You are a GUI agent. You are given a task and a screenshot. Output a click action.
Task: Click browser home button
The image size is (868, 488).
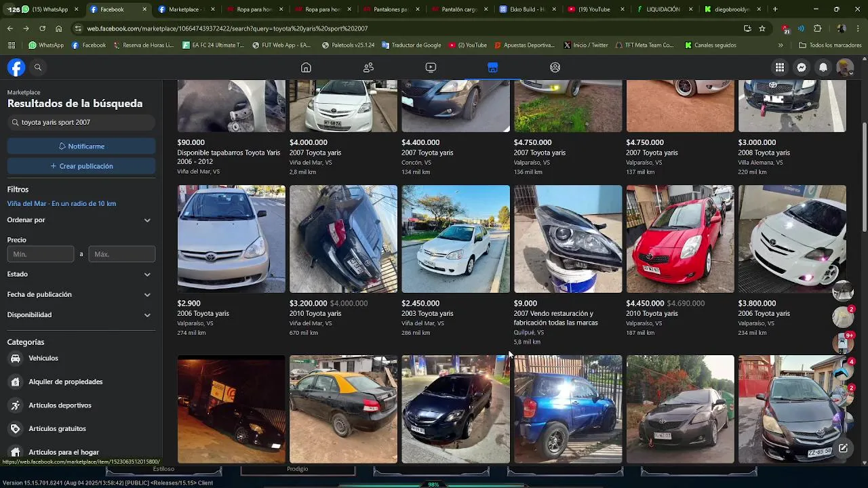58,28
